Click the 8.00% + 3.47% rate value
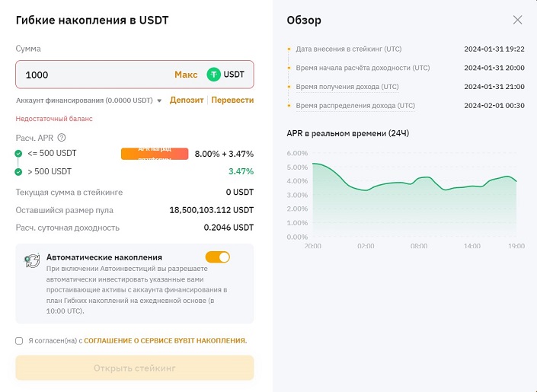Image resolution: width=537 pixels, height=392 pixels. click(224, 154)
